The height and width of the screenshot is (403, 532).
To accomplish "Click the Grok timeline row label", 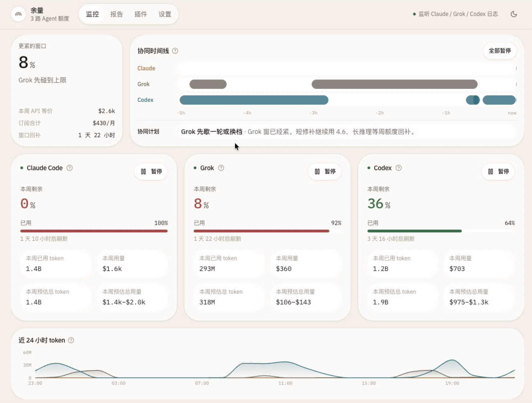I will tap(143, 84).
